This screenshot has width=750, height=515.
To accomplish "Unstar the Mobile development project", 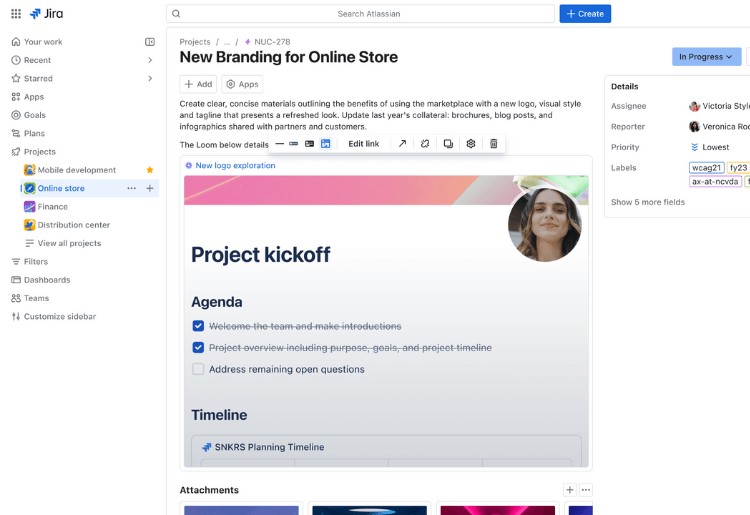I will [150, 170].
